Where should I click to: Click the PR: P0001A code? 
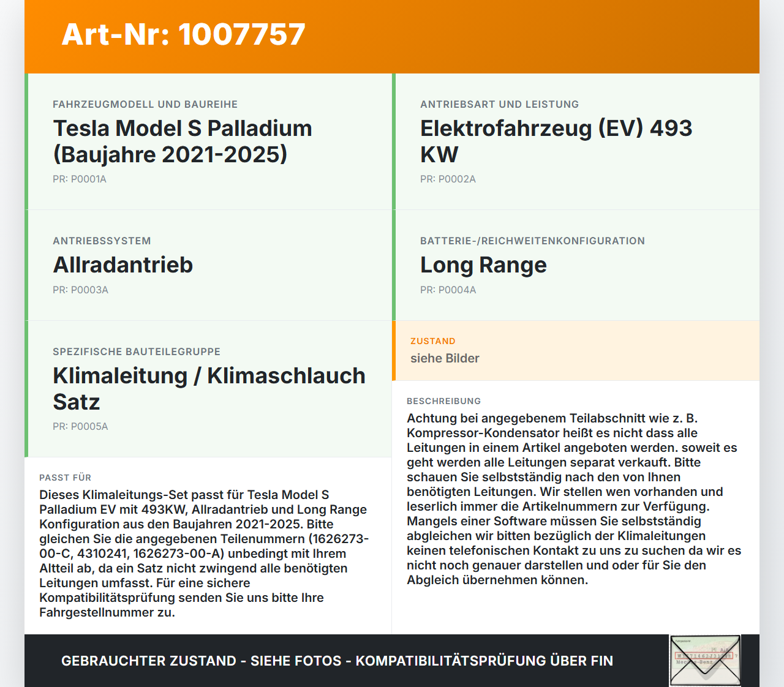[x=80, y=179]
